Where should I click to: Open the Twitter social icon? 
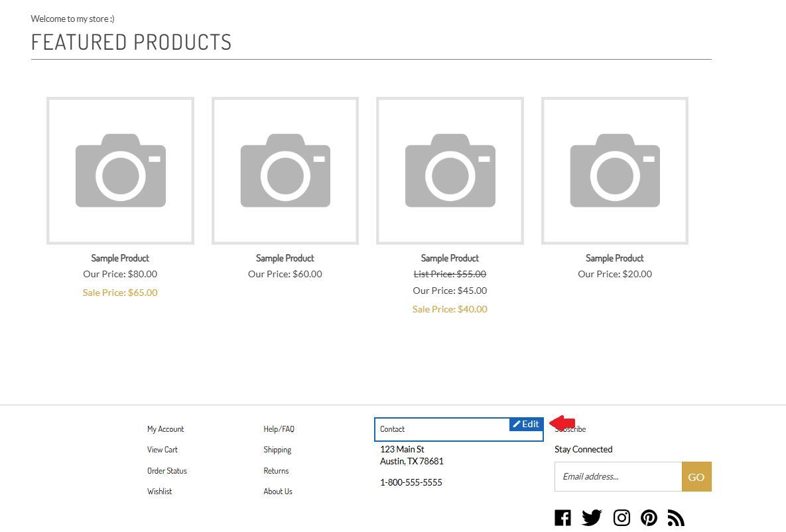point(591,517)
